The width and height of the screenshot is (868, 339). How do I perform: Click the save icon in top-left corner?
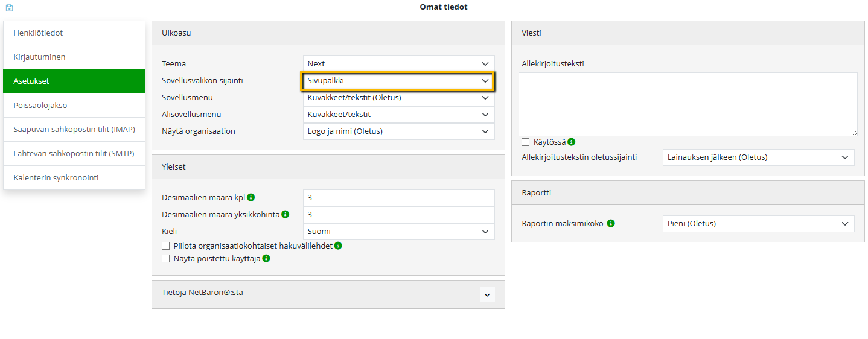point(9,8)
